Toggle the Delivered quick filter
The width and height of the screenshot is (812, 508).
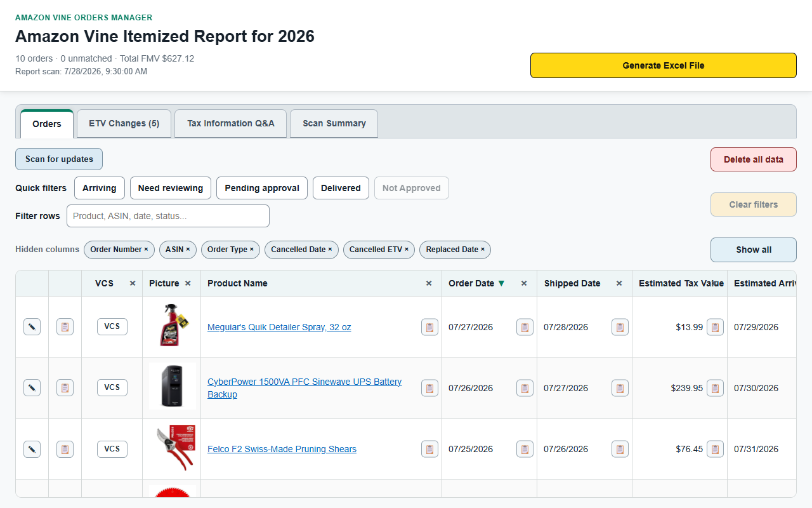pyautogui.click(x=341, y=188)
